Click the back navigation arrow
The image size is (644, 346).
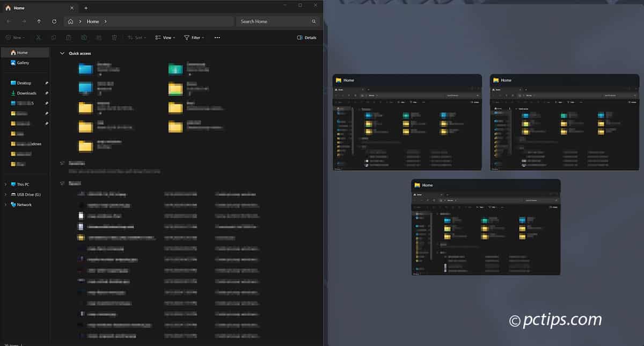[9, 21]
